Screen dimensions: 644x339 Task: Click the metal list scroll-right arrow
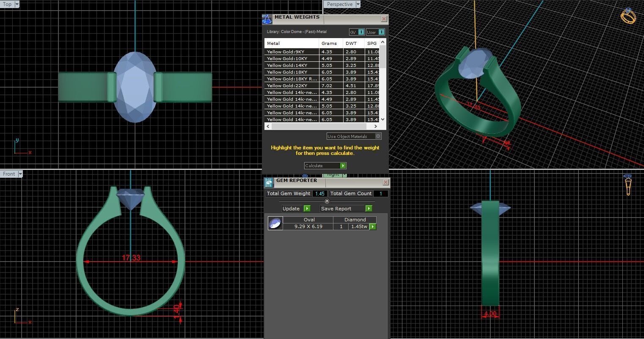click(x=375, y=126)
